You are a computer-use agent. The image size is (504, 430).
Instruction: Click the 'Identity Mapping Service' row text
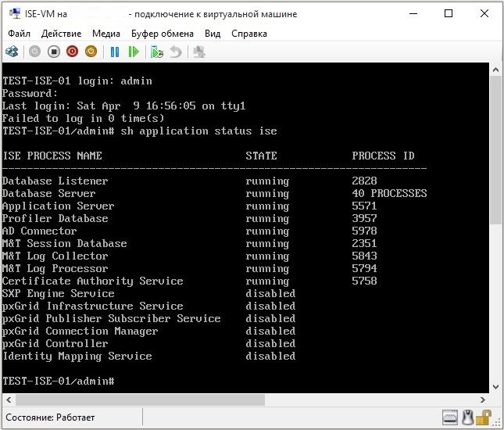click(77, 357)
